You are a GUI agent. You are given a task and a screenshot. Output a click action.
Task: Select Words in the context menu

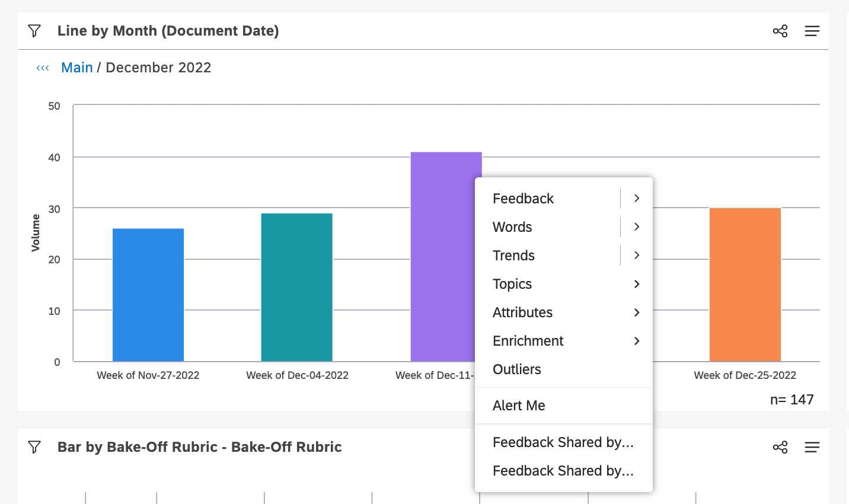click(512, 227)
